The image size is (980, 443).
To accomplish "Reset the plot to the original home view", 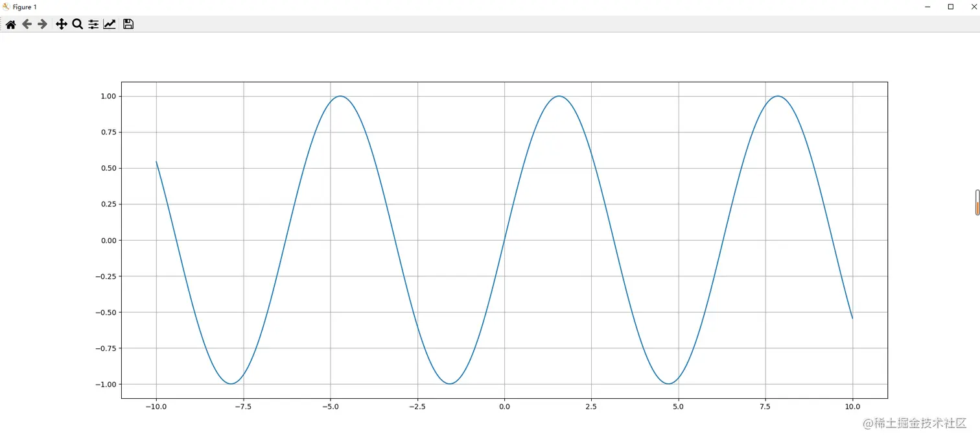I will tap(10, 24).
